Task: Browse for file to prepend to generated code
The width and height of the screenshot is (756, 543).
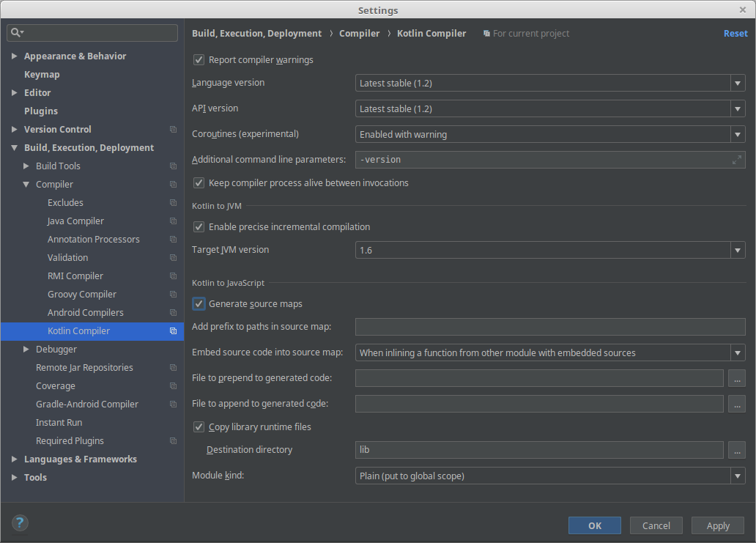Action: 737,378
